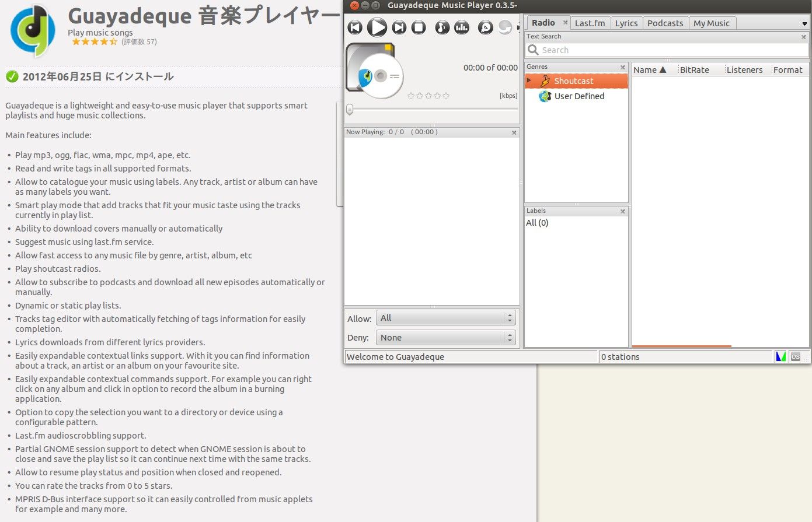Open the Allow labels dropdown
The height and width of the screenshot is (522, 812).
446,318
